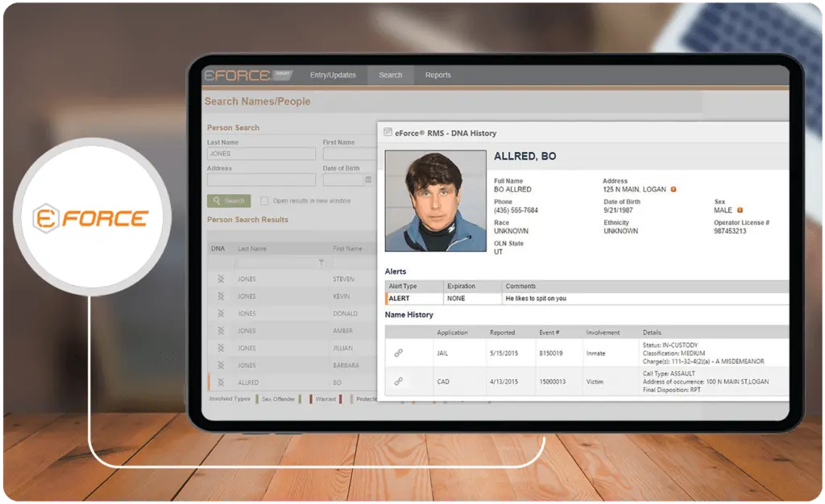
Task: Click the Sex Offender legend label
Action: coord(278,399)
